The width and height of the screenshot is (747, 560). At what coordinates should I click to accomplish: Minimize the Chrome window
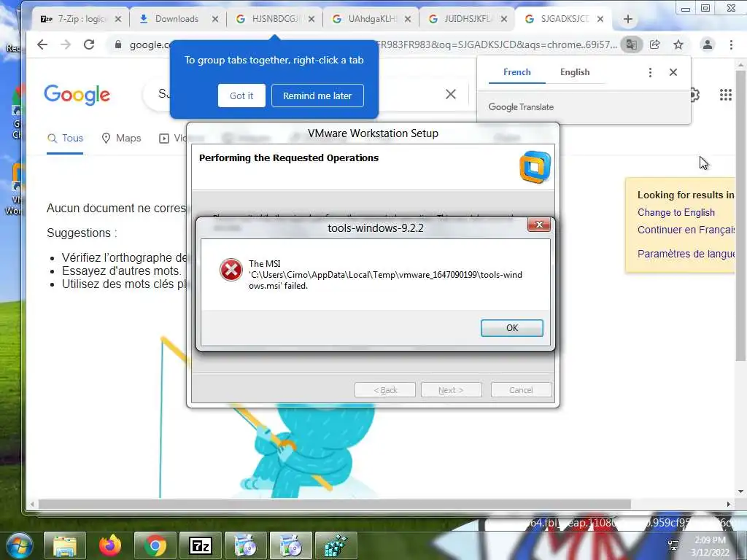point(686,8)
